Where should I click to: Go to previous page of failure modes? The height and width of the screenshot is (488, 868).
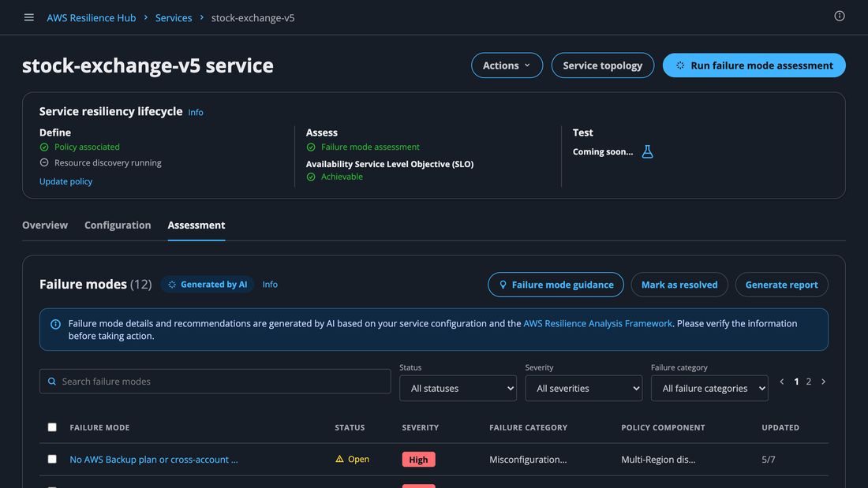click(782, 382)
